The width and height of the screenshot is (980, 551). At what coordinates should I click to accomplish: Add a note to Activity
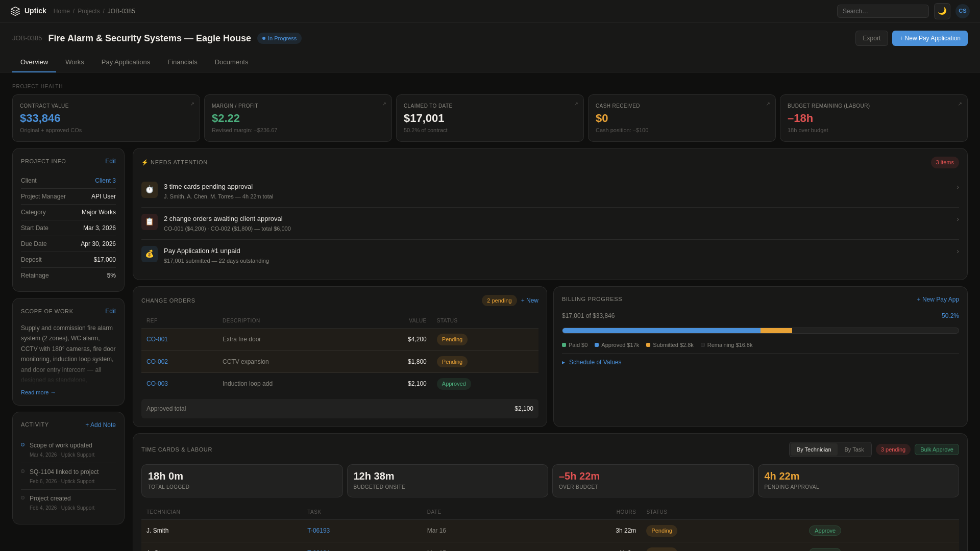tap(101, 425)
